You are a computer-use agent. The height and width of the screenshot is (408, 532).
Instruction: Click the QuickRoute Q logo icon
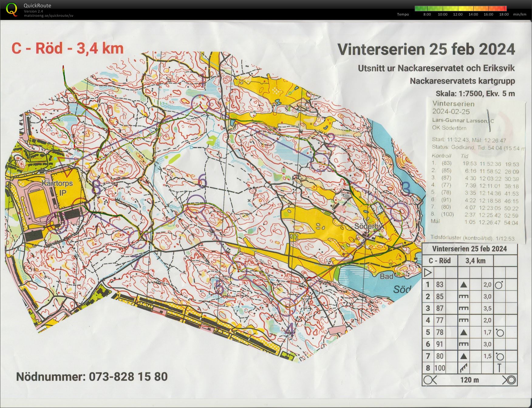pyautogui.click(x=12, y=9)
